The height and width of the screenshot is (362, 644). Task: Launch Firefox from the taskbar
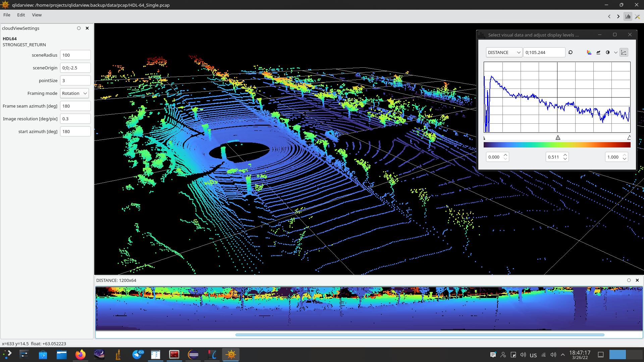pos(80,355)
